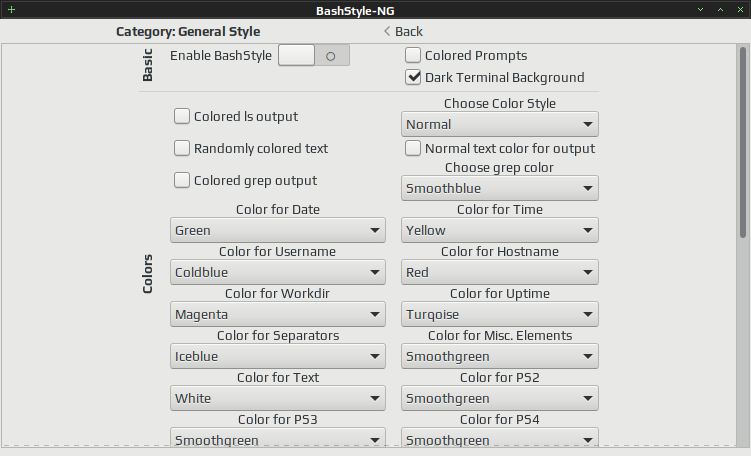
Task: Open the Choose Color Style dropdown
Action: [x=500, y=124]
